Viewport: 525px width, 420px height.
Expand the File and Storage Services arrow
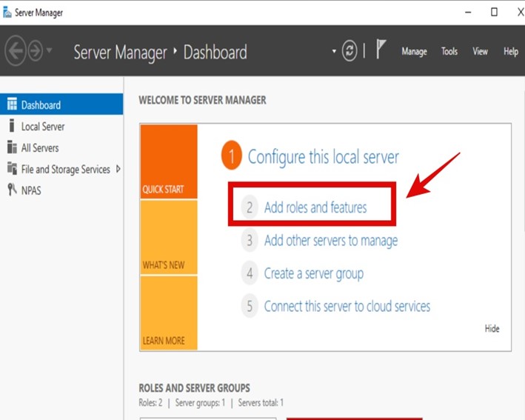pos(118,168)
